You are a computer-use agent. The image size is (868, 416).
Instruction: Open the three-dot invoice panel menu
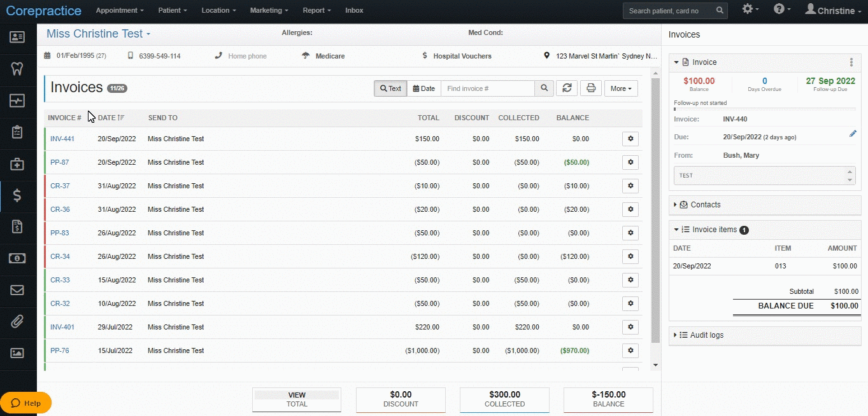point(851,62)
